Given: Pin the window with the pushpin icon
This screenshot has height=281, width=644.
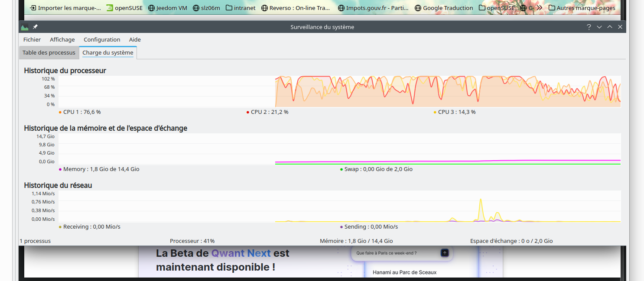Looking at the screenshot, I should 36,27.
